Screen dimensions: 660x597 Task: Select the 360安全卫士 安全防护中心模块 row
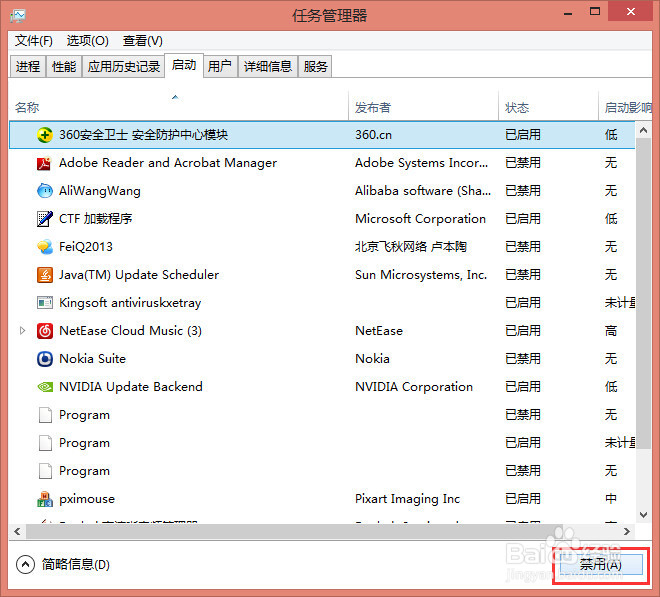tap(322, 135)
